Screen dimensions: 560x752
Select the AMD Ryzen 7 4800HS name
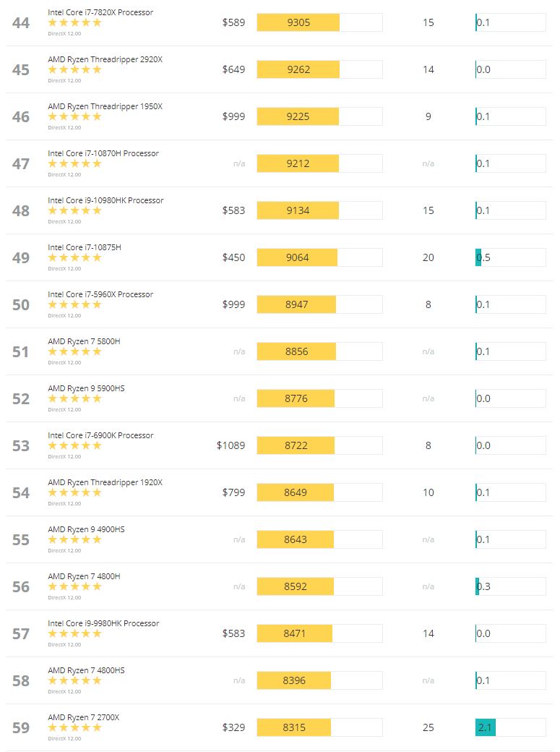coord(86,670)
